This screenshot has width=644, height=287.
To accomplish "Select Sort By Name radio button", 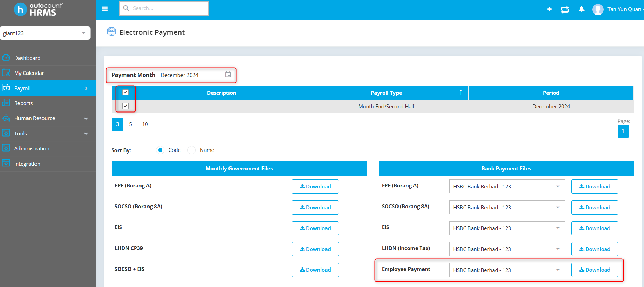I will point(192,150).
